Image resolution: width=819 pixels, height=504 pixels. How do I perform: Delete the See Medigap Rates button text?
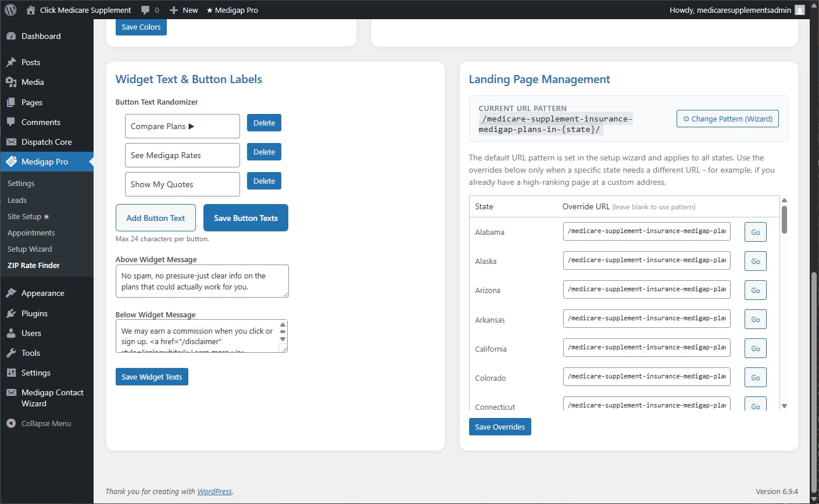click(x=264, y=152)
